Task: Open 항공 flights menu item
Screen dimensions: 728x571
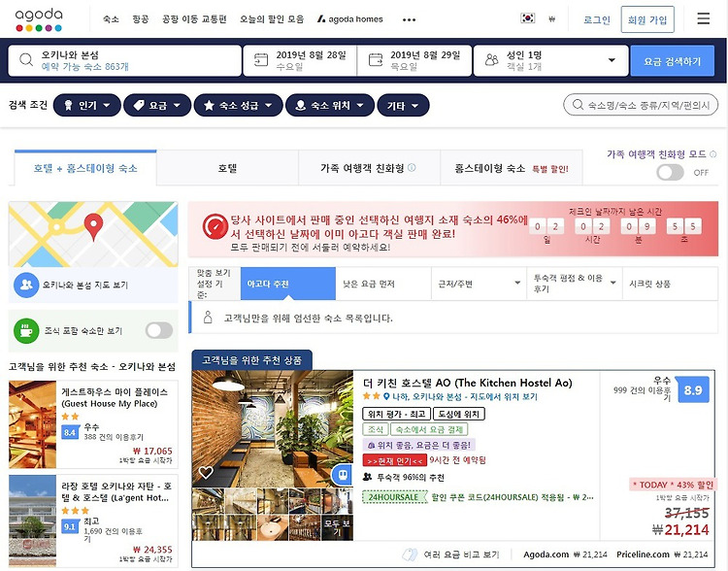Action: 140,19
